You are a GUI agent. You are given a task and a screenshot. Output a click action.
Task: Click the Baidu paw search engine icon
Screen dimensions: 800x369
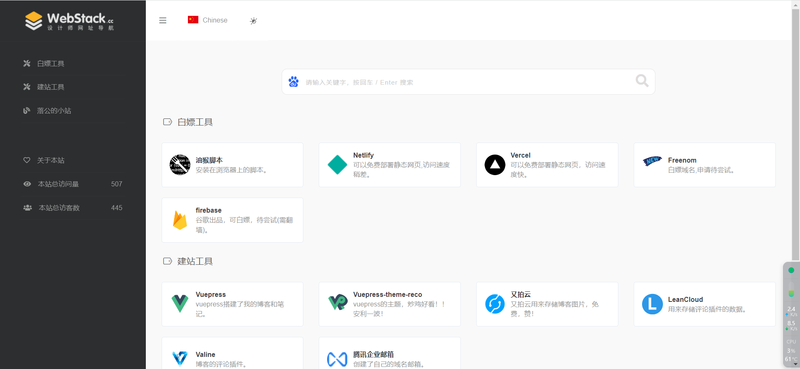(x=293, y=82)
